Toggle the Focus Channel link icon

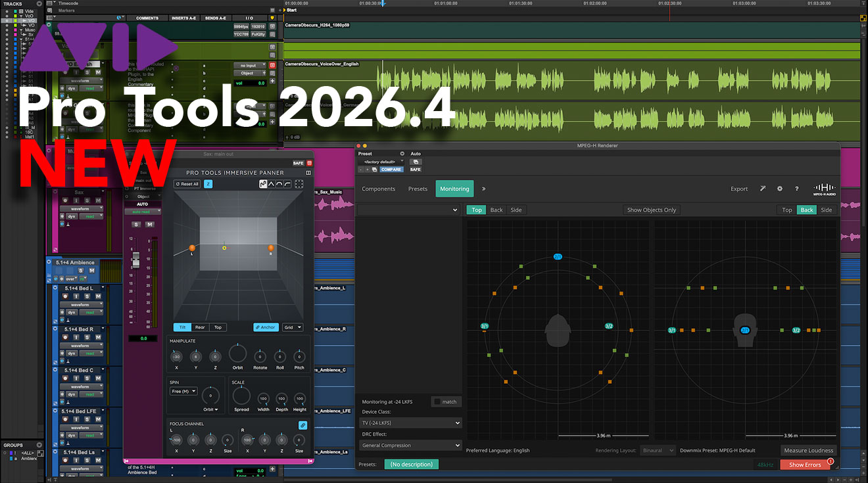[302, 425]
